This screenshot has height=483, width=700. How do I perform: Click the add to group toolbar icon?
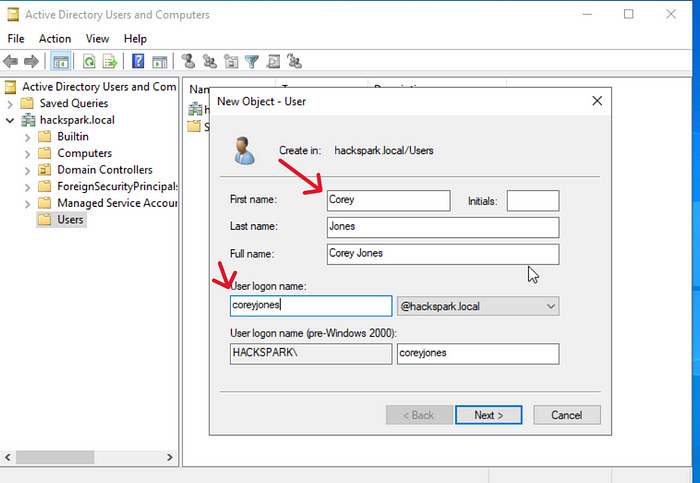coord(294,61)
